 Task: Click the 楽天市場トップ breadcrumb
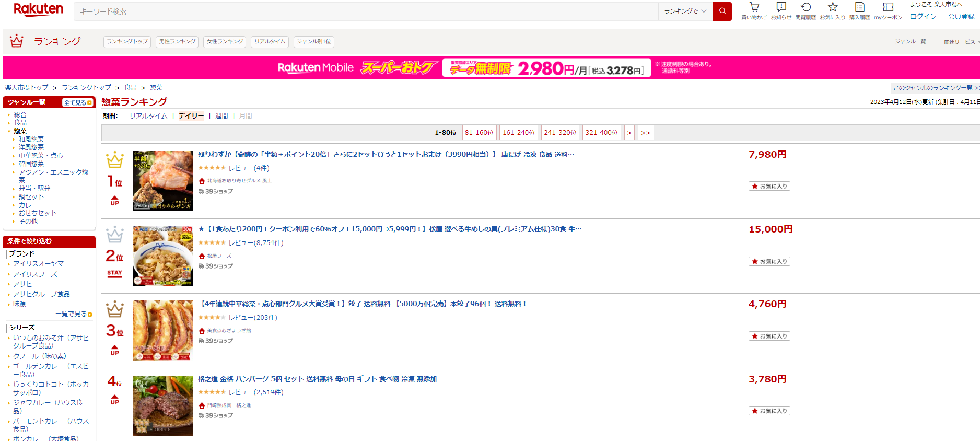pos(27,88)
